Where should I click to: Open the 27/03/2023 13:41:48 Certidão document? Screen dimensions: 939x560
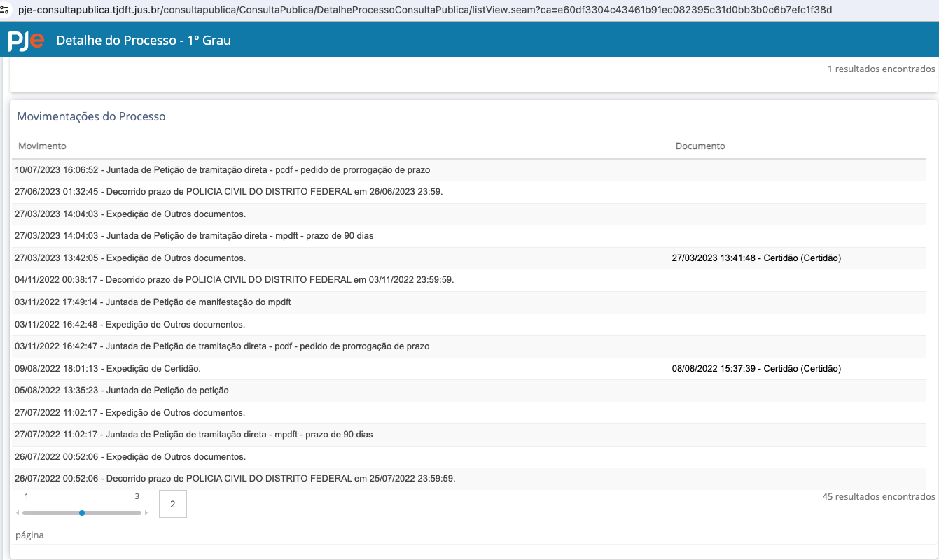click(x=756, y=258)
